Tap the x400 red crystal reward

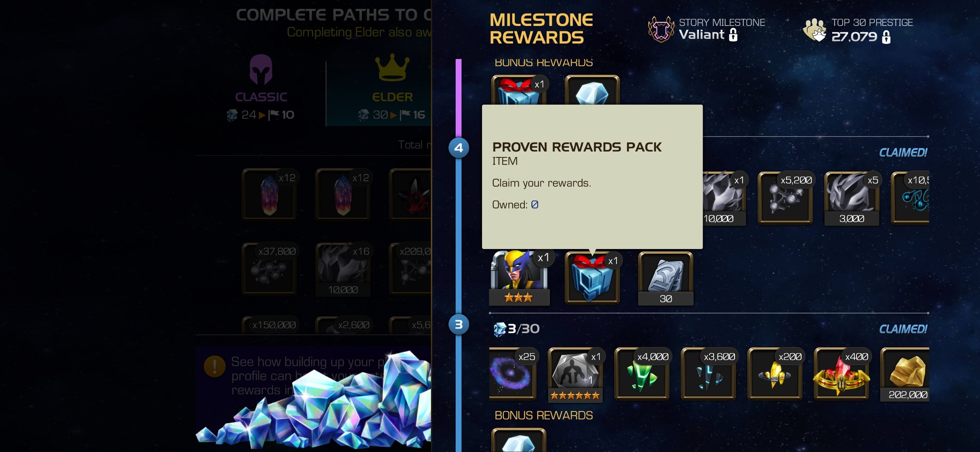point(841,374)
